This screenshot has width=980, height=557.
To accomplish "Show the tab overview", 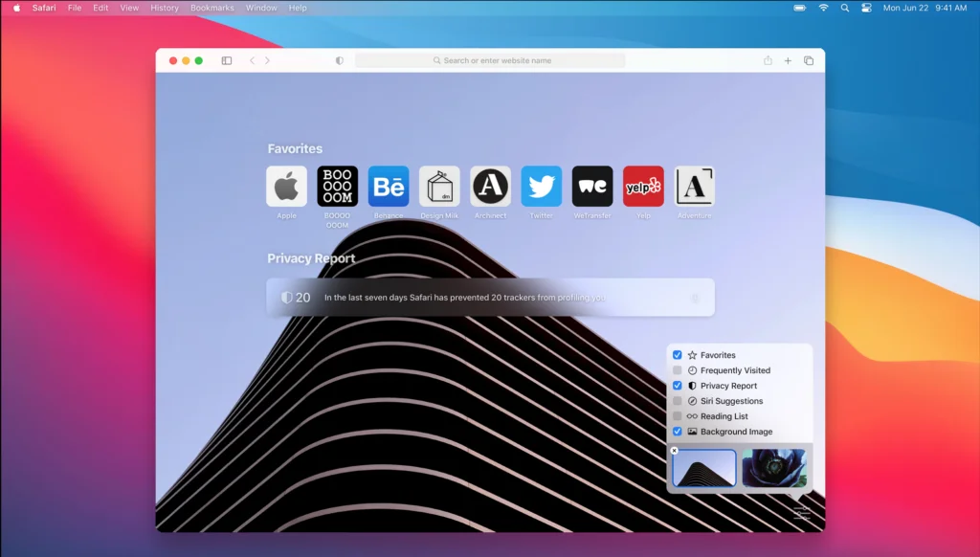I will [809, 60].
